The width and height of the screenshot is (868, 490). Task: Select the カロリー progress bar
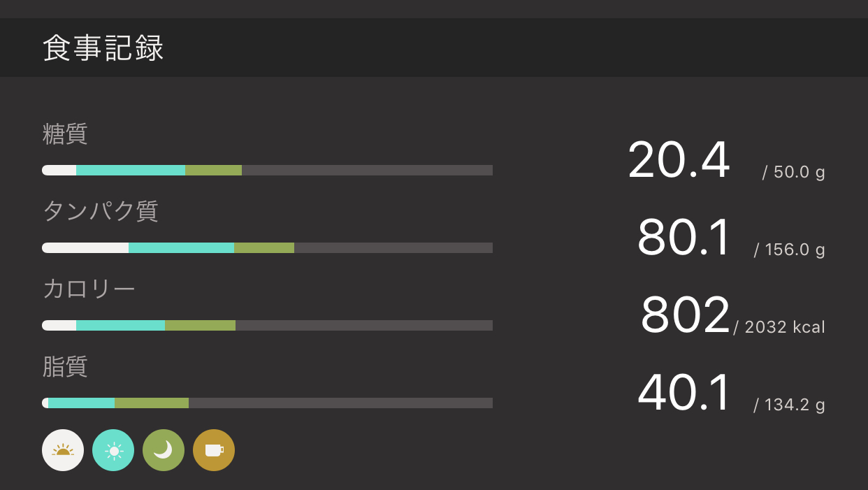click(x=267, y=326)
